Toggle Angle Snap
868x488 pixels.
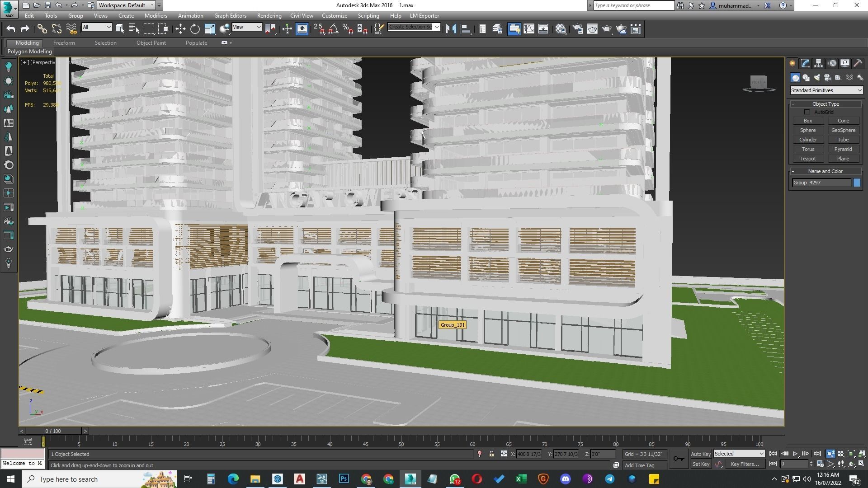[333, 29]
